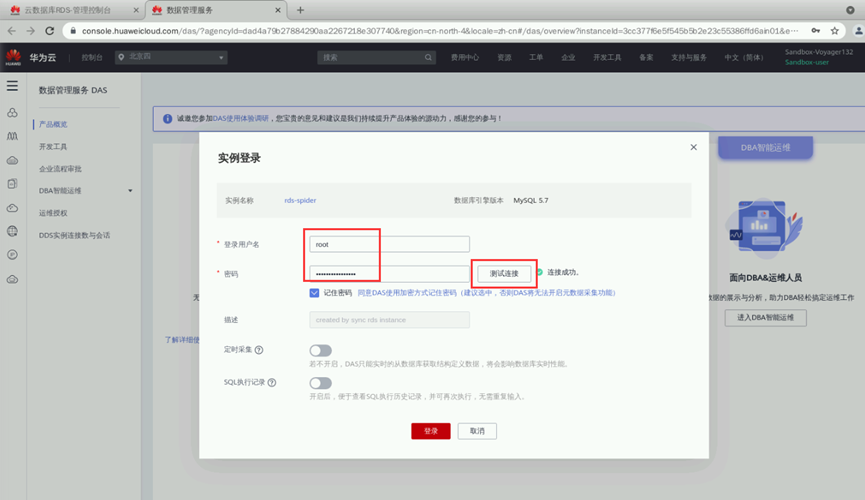Open 工单 in top navigation
The image size is (865, 500).
click(x=536, y=57)
